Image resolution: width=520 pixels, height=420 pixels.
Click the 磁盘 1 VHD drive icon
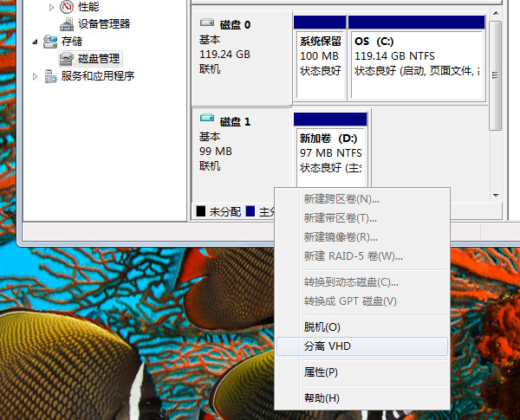click(207, 118)
